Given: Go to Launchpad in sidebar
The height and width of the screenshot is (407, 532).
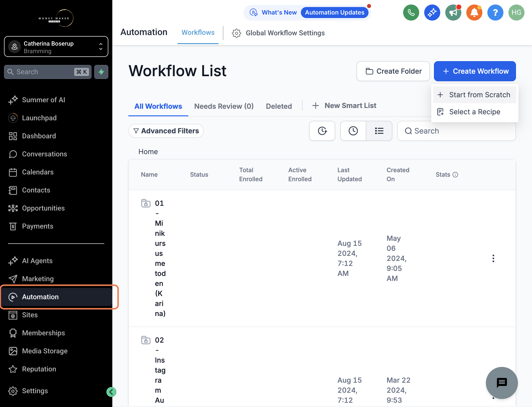Looking at the screenshot, I should 56,118.
